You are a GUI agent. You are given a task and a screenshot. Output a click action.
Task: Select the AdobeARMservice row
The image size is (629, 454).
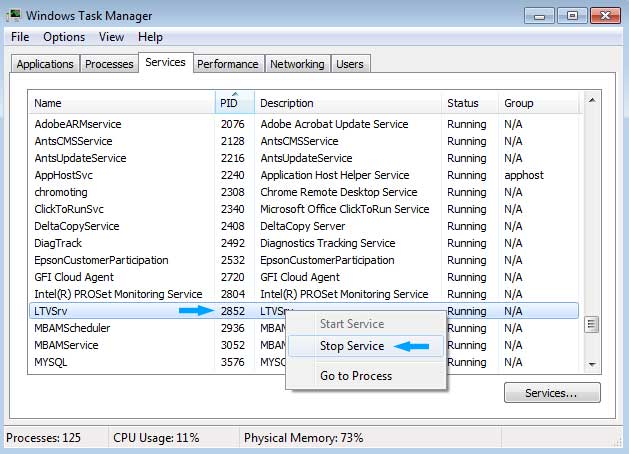pyautogui.click(x=304, y=124)
